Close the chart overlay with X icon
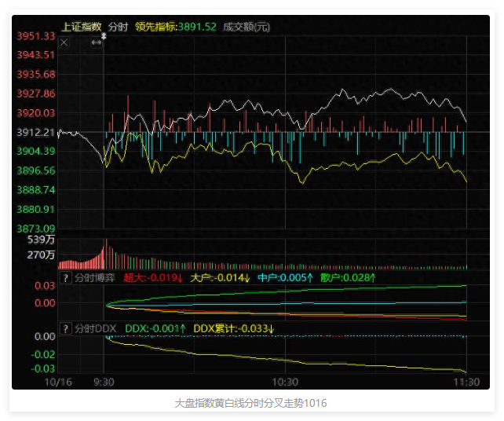The image size is (504, 421). coord(64,42)
